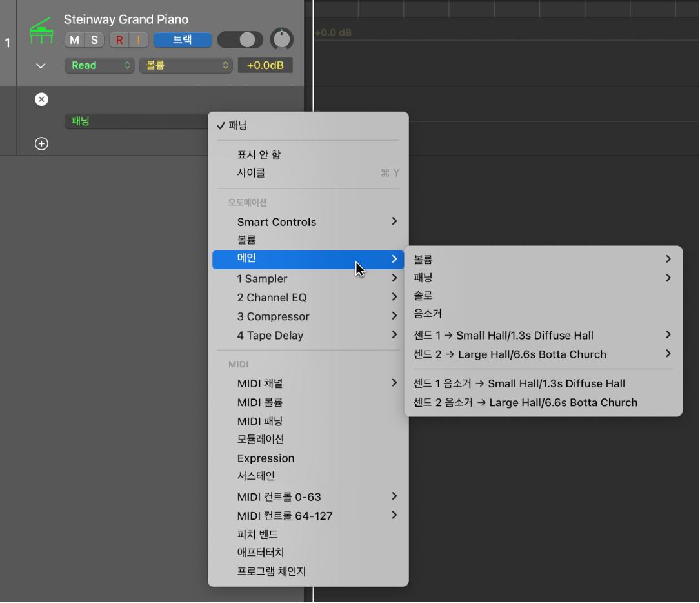700x603 pixels.
Task: Click the green grand piano track icon
Action: pos(41,32)
